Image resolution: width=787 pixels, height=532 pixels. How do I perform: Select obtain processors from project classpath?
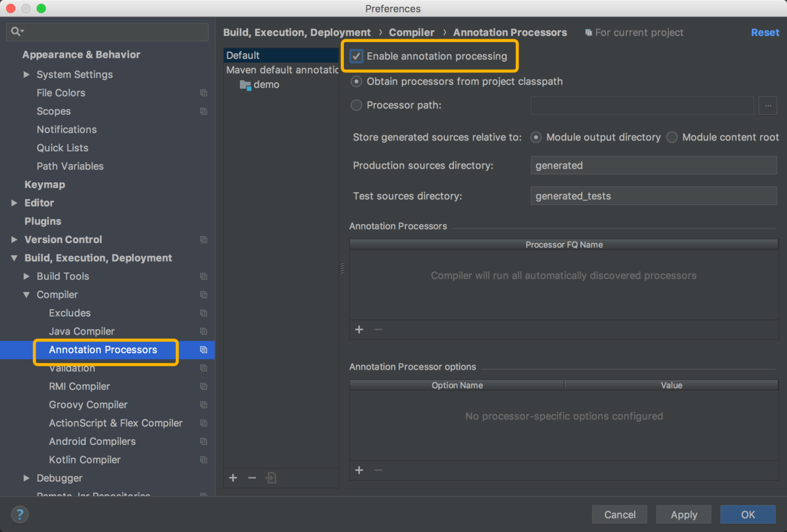tap(356, 81)
